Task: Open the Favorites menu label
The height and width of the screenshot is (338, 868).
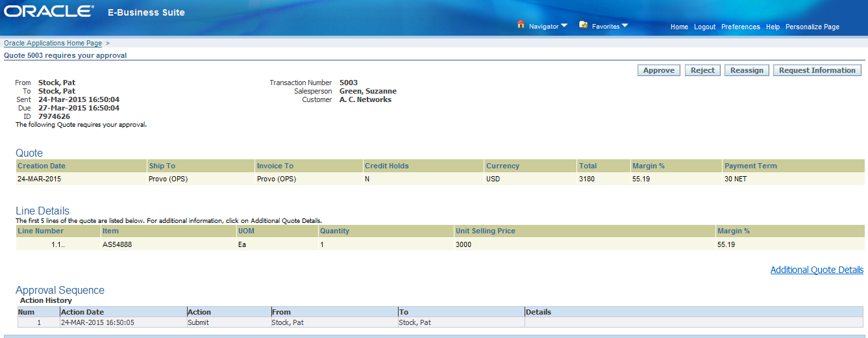Action: tap(606, 27)
